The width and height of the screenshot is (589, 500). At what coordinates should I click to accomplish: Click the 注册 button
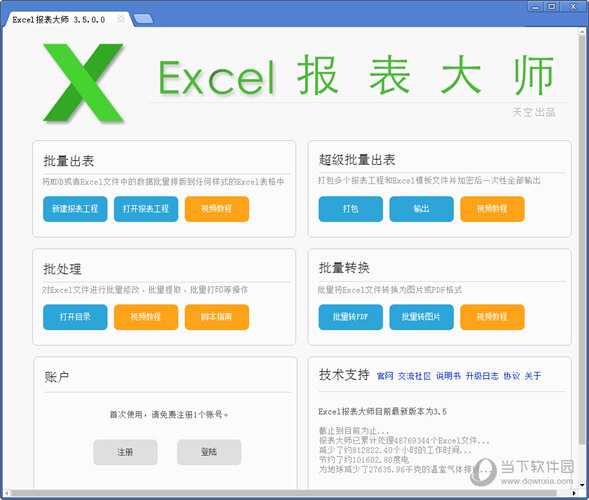click(125, 452)
